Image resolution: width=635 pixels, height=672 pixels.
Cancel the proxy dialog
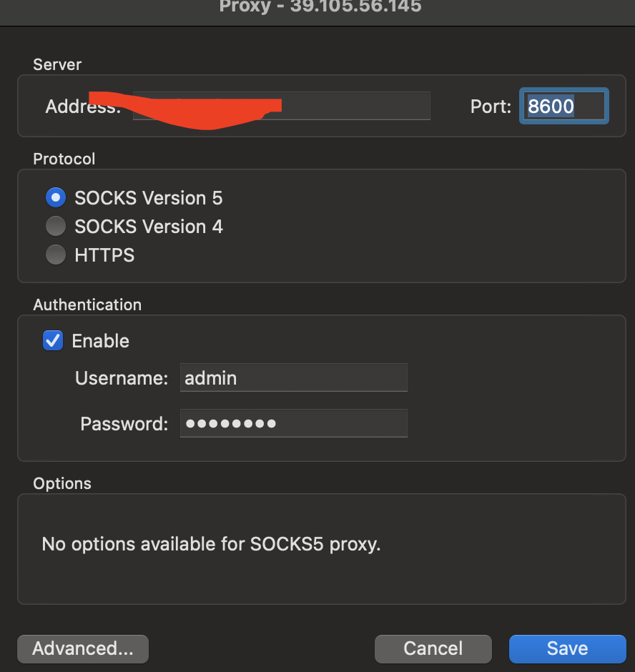(x=433, y=649)
